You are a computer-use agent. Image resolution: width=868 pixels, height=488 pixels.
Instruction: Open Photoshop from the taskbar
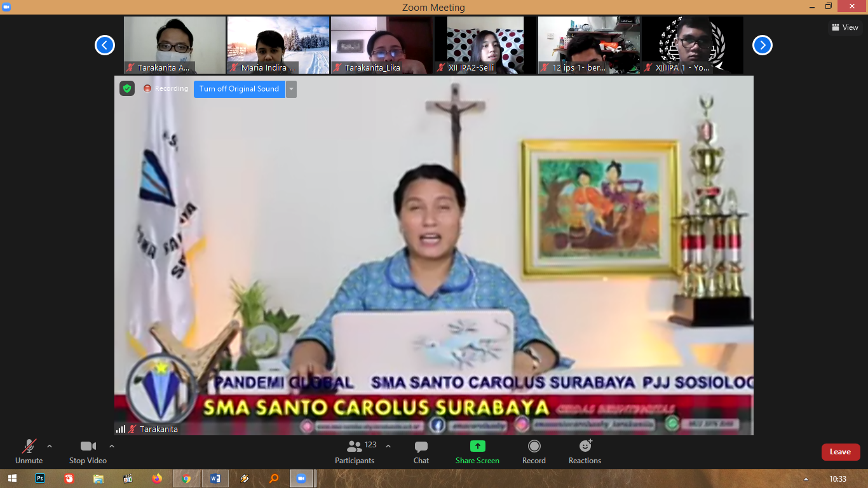click(x=40, y=478)
